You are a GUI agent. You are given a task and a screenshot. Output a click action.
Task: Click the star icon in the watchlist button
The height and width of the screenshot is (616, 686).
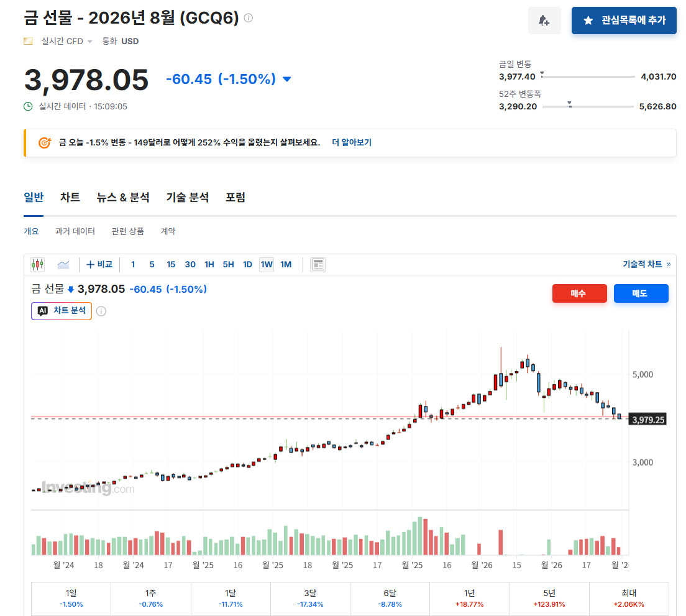(588, 20)
